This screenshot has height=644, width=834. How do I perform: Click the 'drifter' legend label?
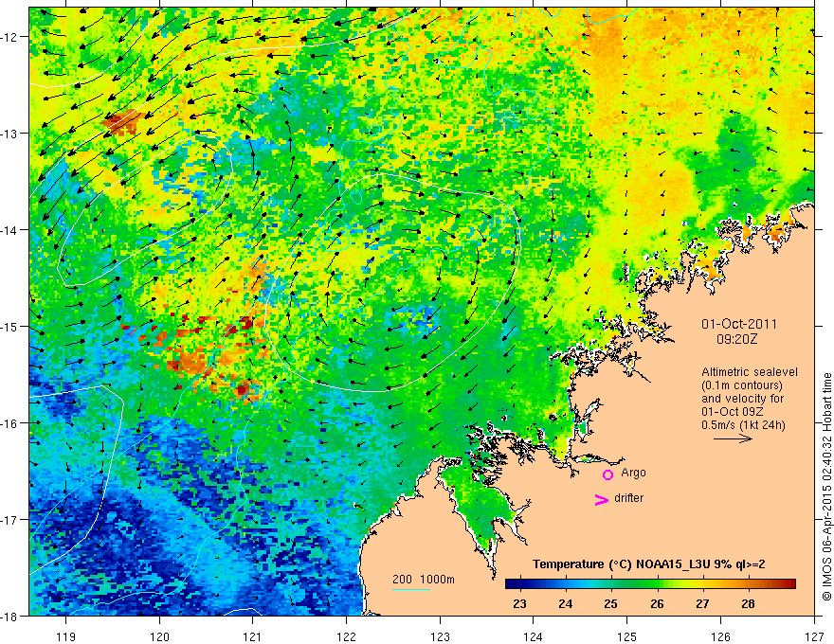[x=628, y=498]
